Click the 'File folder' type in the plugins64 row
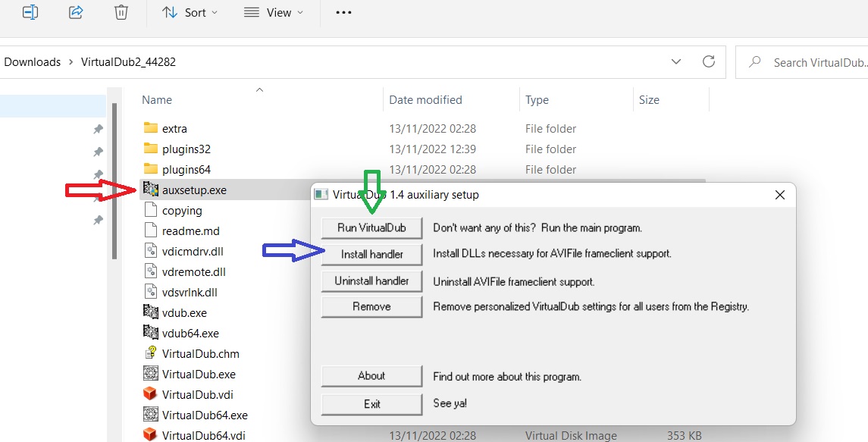The width and height of the screenshot is (868, 442). [x=551, y=170]
